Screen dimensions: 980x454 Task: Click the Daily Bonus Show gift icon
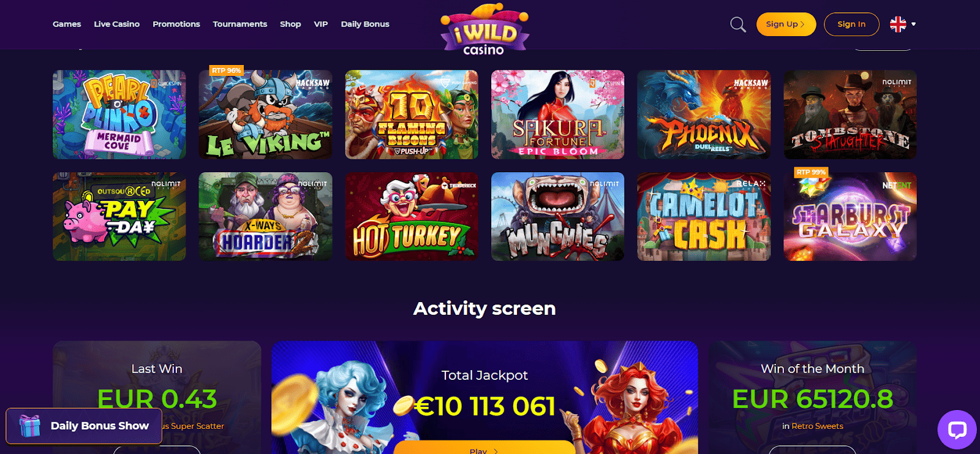pyautogui.click(x=29, y=425)
